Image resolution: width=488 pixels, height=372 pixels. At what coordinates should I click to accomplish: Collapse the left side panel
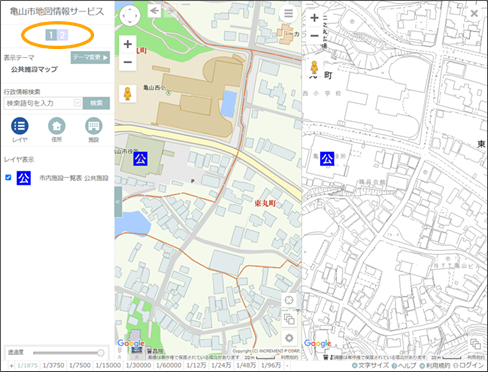click(118, 202)
